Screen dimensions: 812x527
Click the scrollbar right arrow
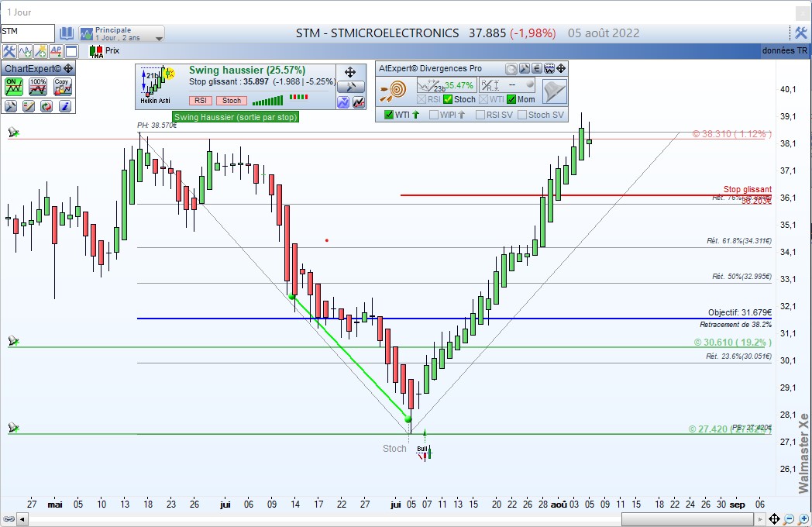coord(759,518)
